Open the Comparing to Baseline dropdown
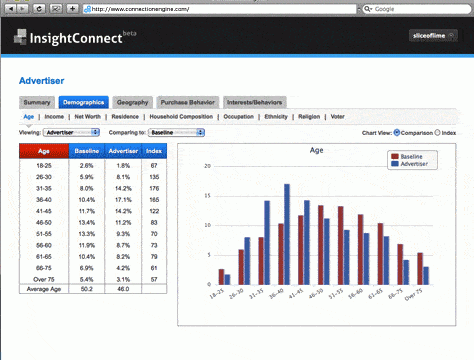This screenshot has width=474, height=360. coord(176,133)
